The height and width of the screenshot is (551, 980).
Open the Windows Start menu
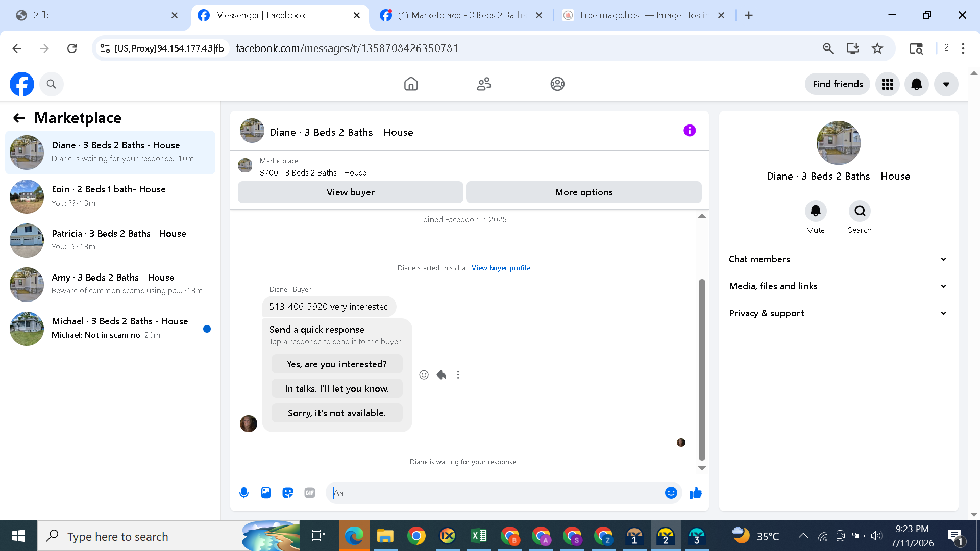click(18, 536)
